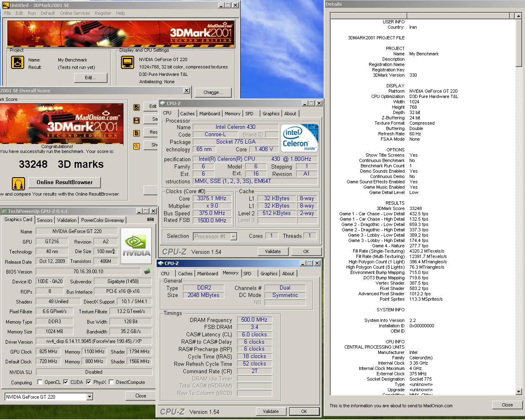This screenshot has height=420, width=525.
Task: Toggle the DirectCompute checkbox
Action: [111, 382]
